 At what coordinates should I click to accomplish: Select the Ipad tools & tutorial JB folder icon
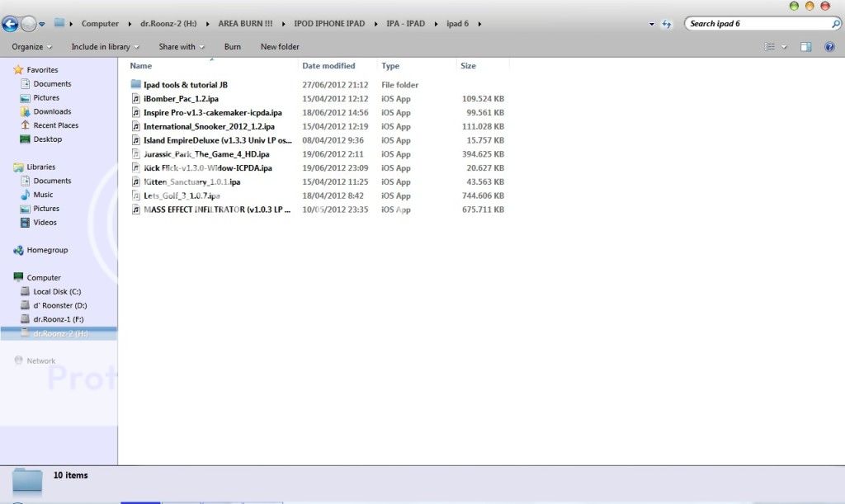[x=136, y=84]
